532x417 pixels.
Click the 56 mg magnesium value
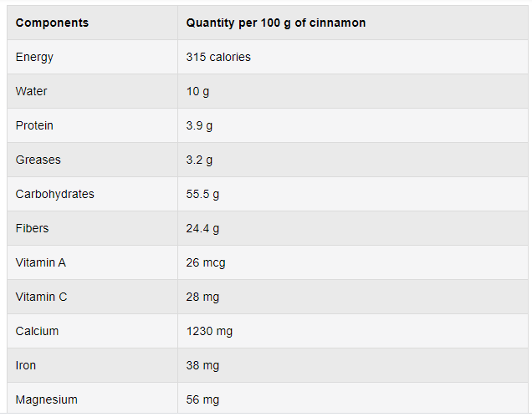tap(202, 399)
